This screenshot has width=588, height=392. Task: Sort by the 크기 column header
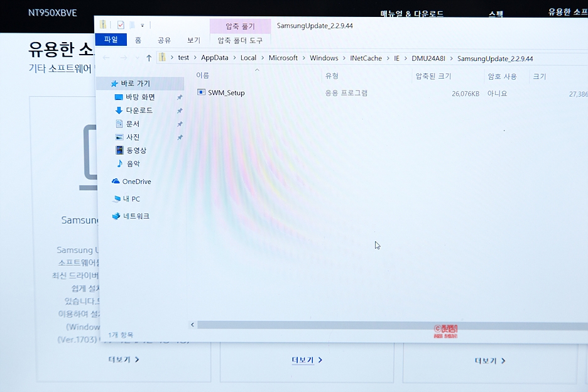tap(539, 77)
